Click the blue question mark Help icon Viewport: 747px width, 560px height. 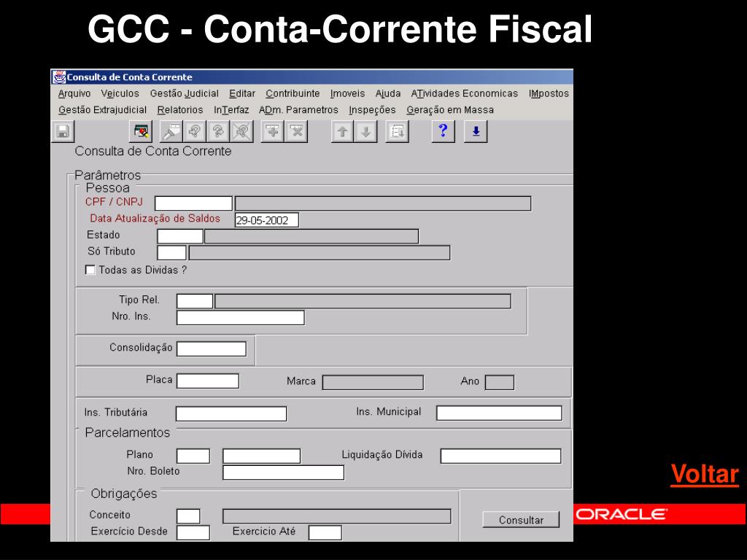pyautogui.click(x=443, y=131)
